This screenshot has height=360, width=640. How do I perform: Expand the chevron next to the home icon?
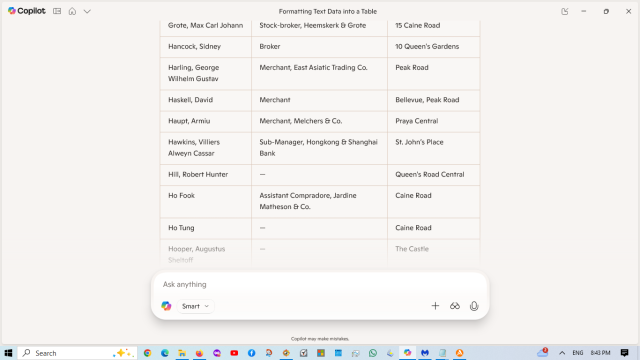point(87,11)
